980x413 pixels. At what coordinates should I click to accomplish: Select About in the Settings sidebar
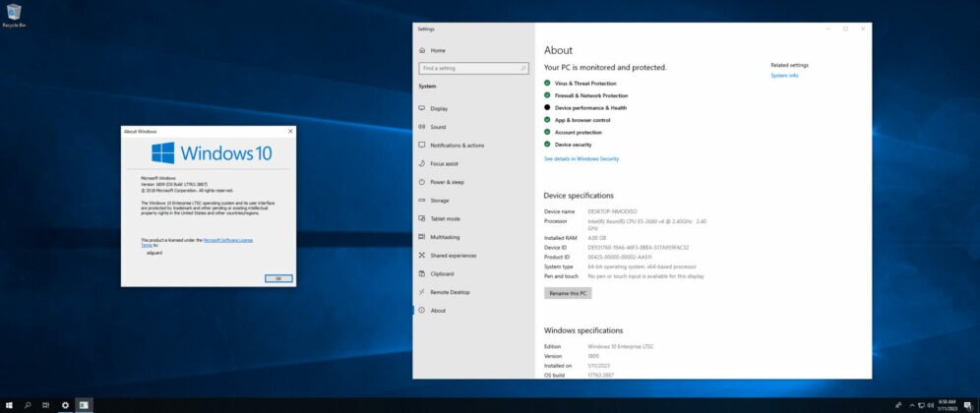(473, 311)
